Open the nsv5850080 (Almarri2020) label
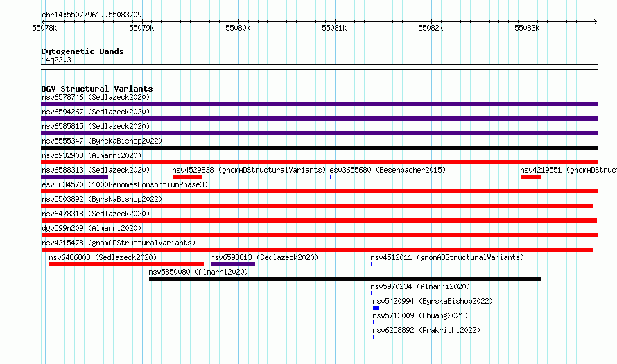The image size is (617, 364). point(198,272)
